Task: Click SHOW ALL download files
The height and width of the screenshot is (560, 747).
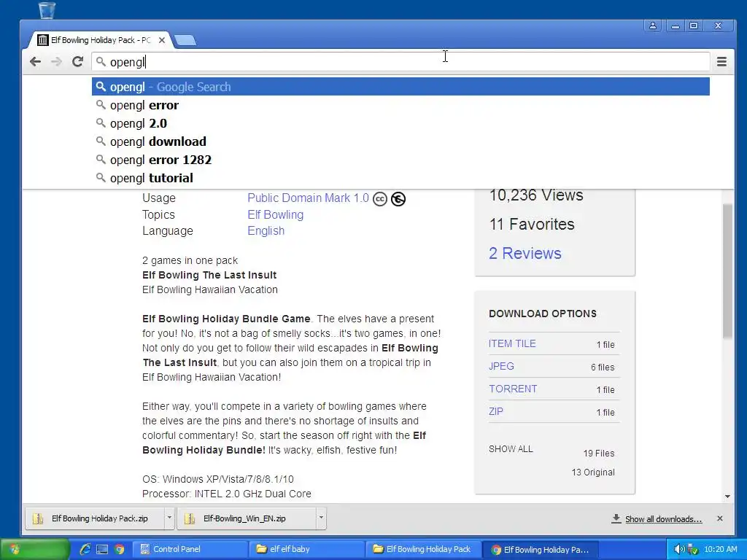Action: point(511,449)
